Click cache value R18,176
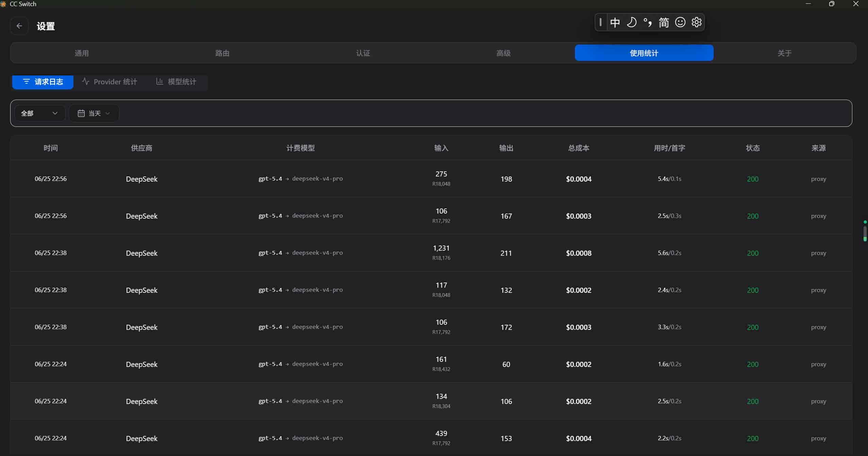 [441, 258]
